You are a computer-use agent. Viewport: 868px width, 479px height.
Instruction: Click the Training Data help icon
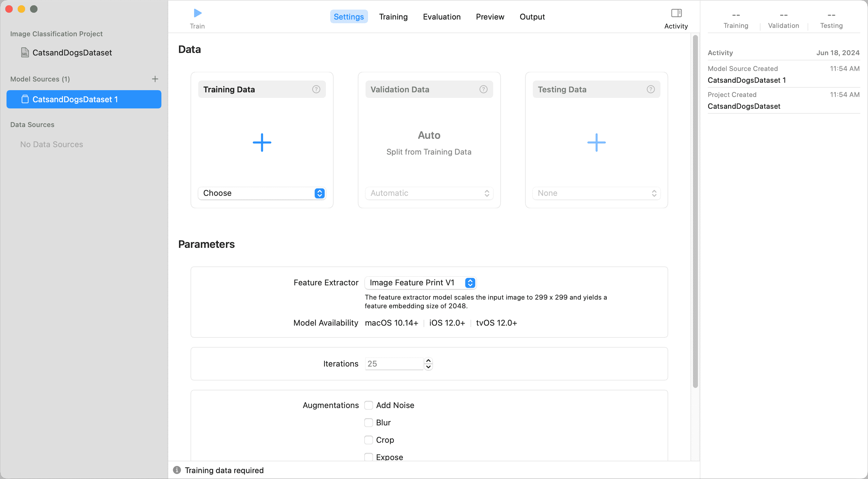(316, 89)
